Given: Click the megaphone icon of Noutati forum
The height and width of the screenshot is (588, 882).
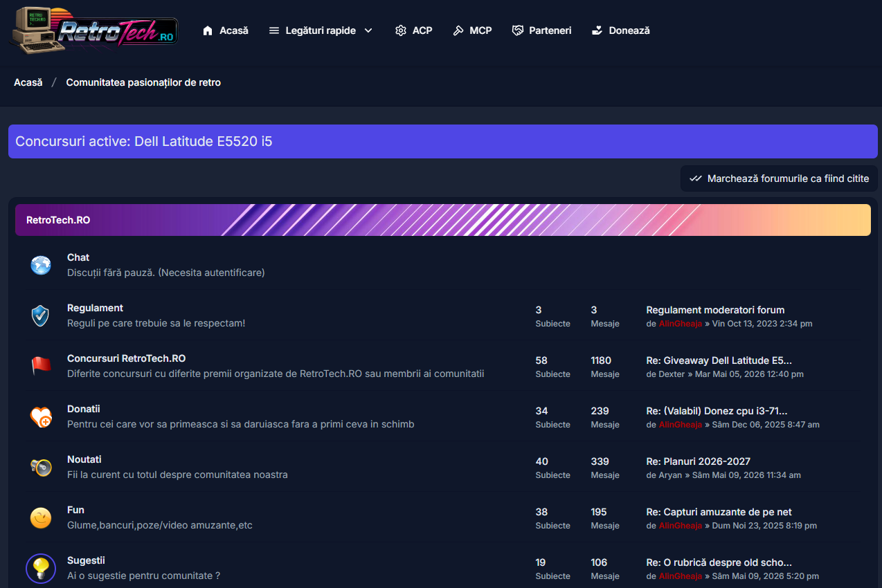Looking at the screenshot, I should [x=41, y=467].
